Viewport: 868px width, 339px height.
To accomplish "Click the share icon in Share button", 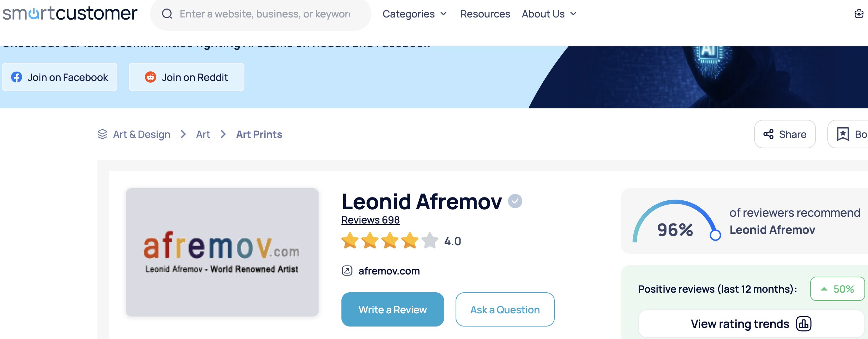I will (768, 134).
